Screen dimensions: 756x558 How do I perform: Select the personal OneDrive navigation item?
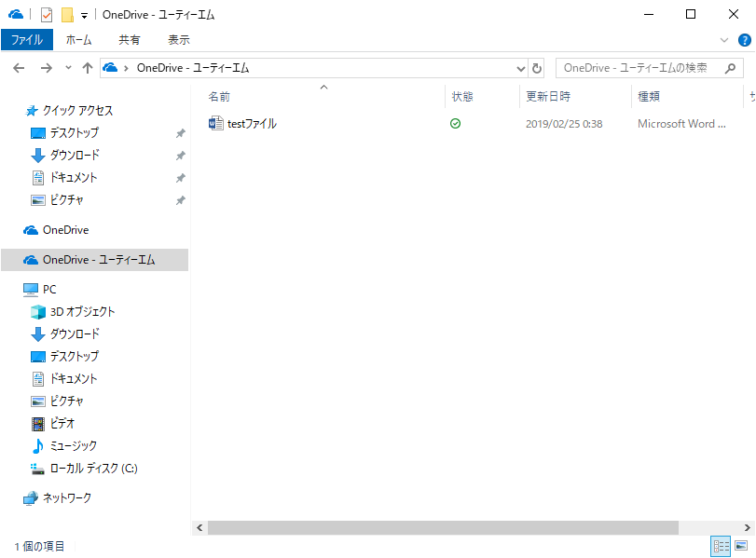65,230
